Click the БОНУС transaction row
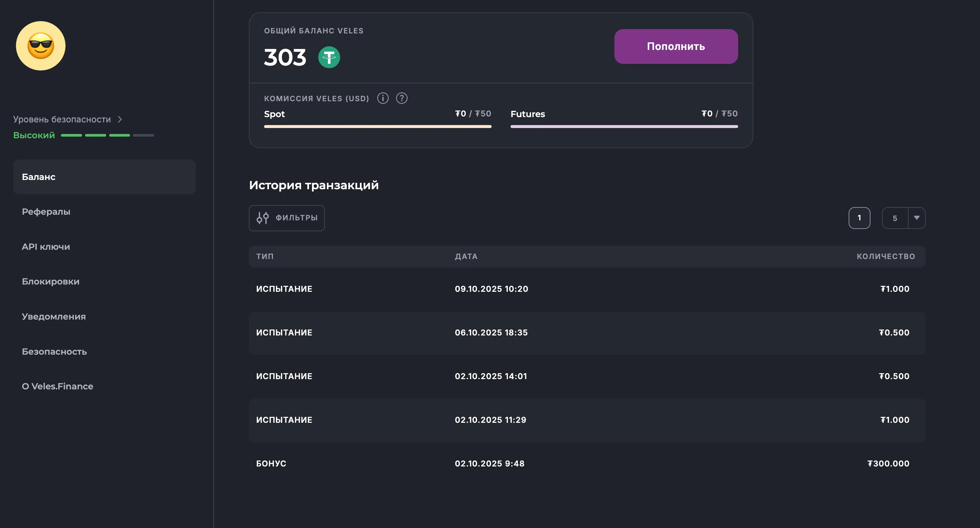Viewport: 980px width, 528px height. click(x=587, y=463)
